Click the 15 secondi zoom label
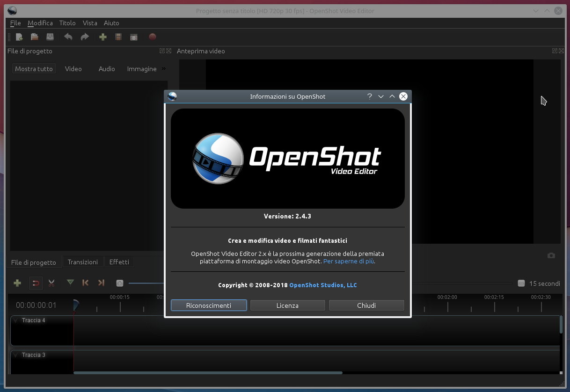The height and width of the screenshot is (392, 570). point(545,283)
